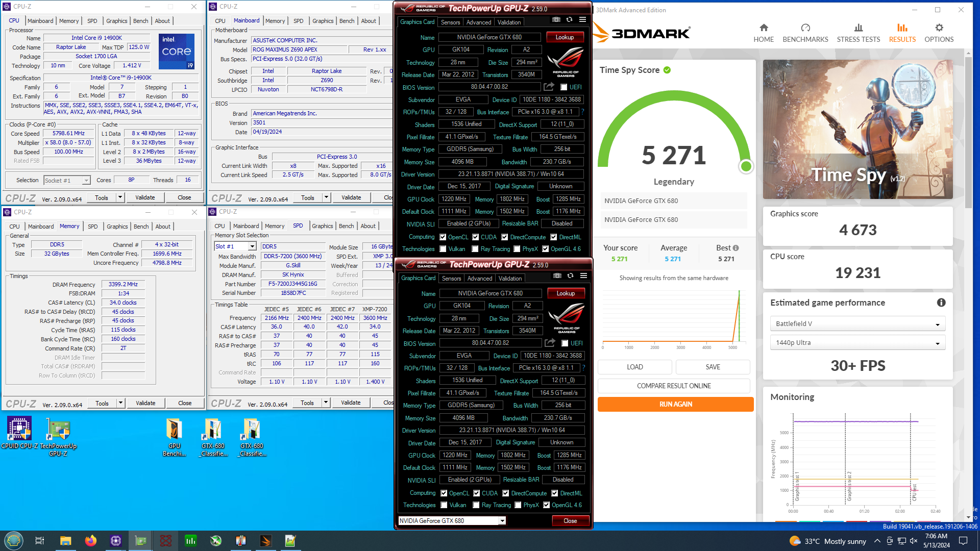Click the volume muted tray icon
This screenshot has height=551, width=980.
point(914,541)
